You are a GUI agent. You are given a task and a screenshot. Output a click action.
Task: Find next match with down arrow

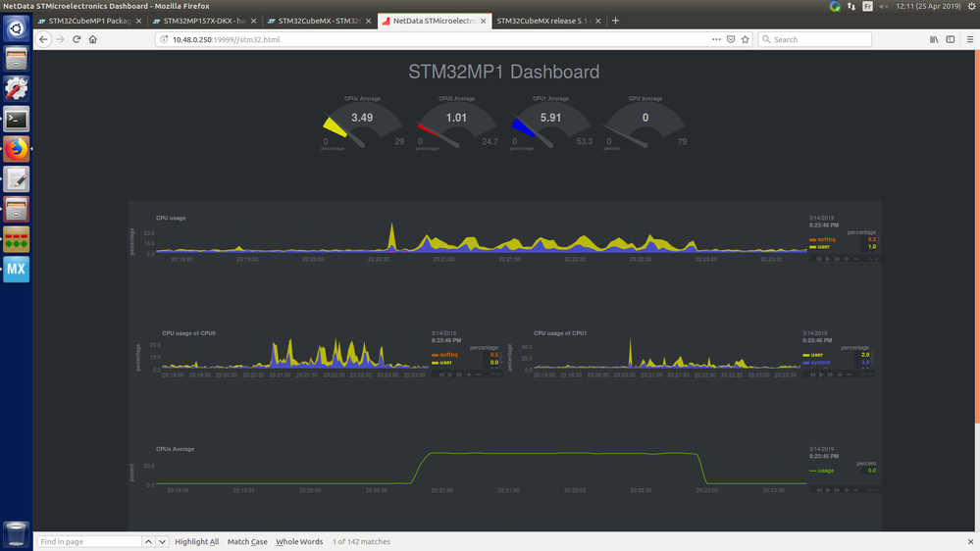[x=162, y=541]
